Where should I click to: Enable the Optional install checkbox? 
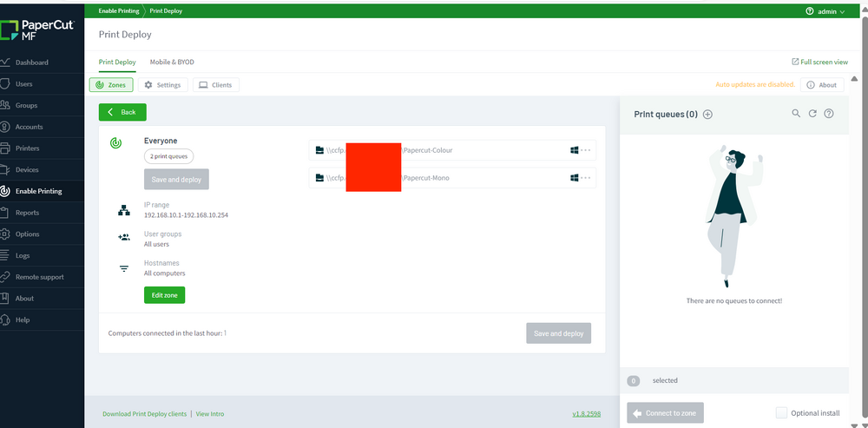781,413
